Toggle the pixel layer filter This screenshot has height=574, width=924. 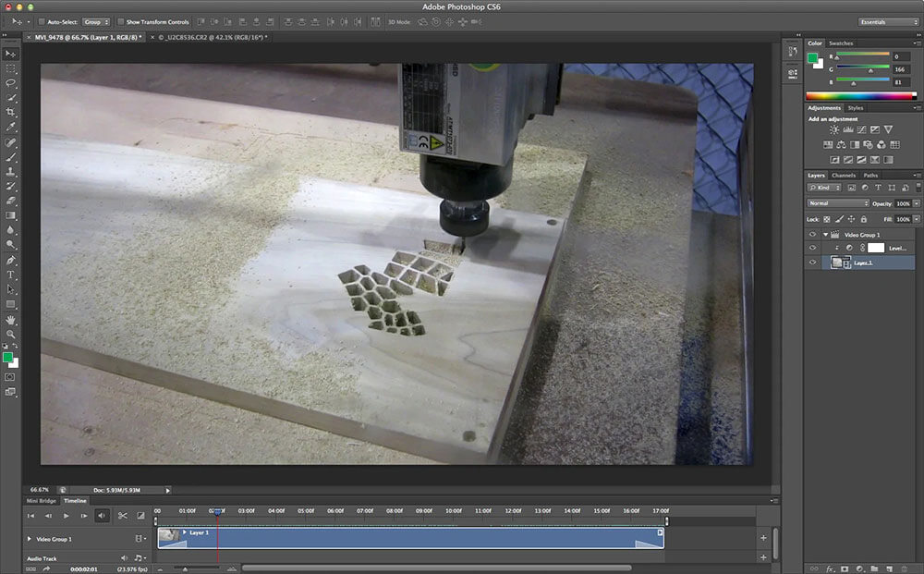pos(852,188)
